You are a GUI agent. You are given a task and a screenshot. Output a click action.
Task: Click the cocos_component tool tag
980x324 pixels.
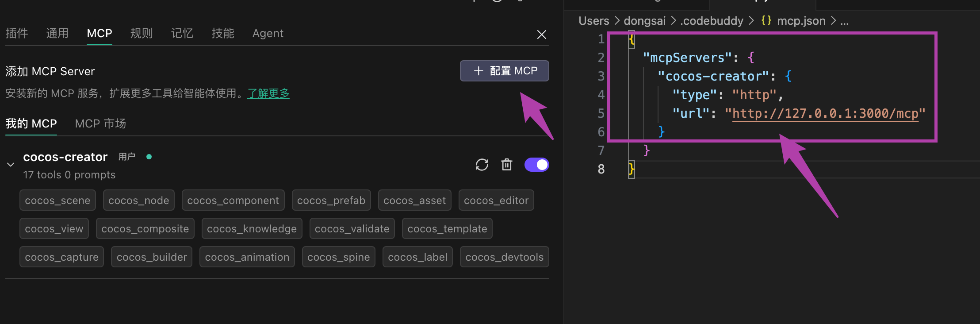click(x=233, y=201)
